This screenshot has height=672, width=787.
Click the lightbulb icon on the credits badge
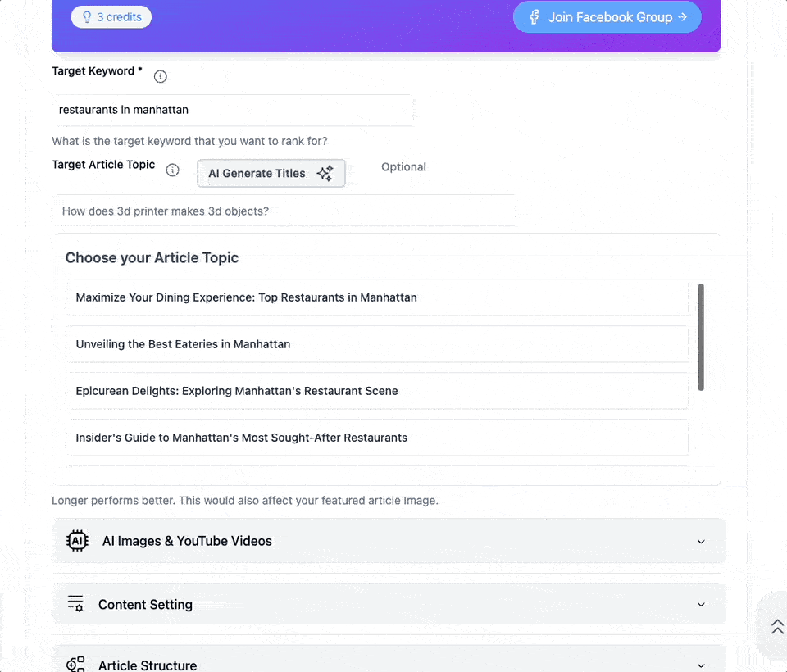[x=87, y=16]
